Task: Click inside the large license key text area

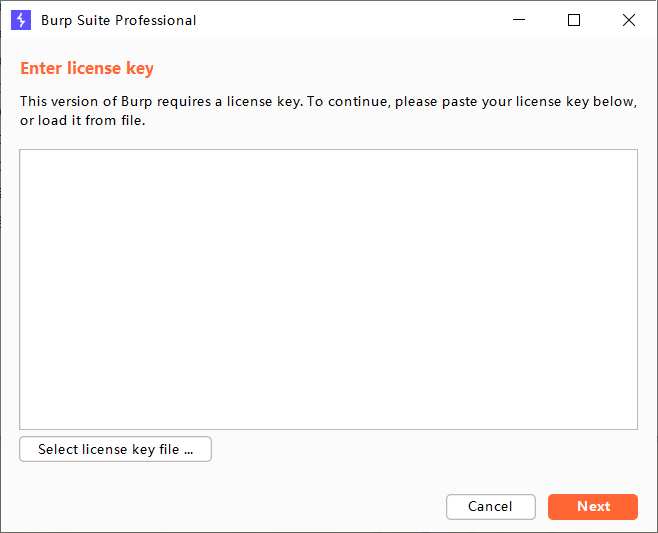Action: (328, 289)
